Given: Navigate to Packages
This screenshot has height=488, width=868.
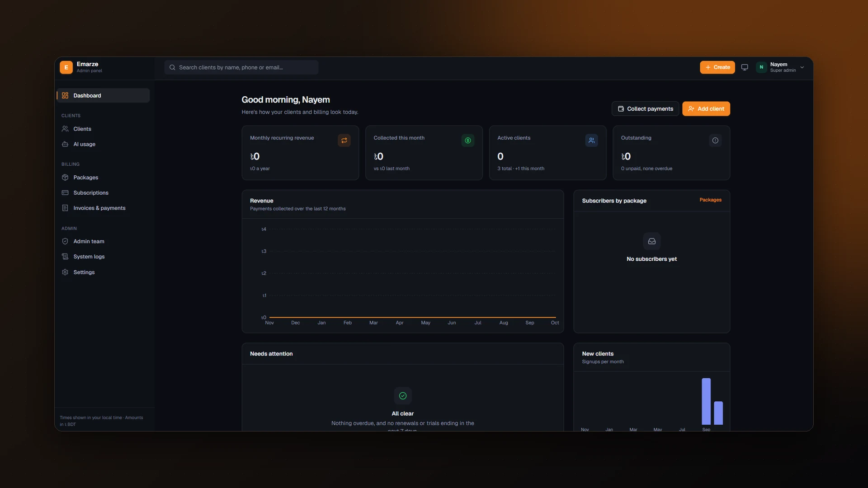Looking at the screenshot, I should pos(103,178).
